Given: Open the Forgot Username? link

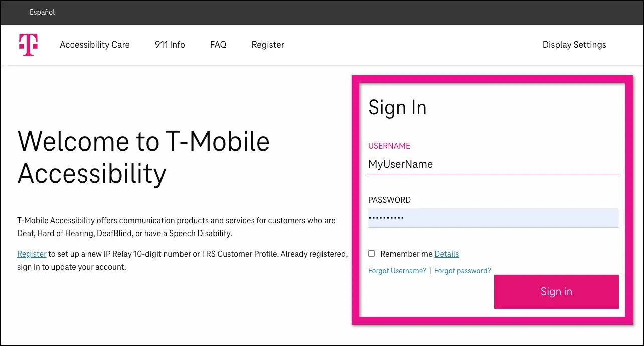Looking at the screenshot, I should tap(397, 270).
